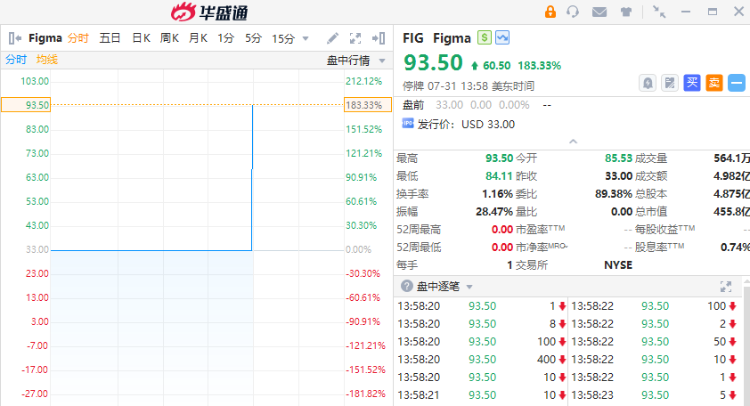Click the blue minus remove-watchlist button

pyautogui.click(x=737, y=83)
